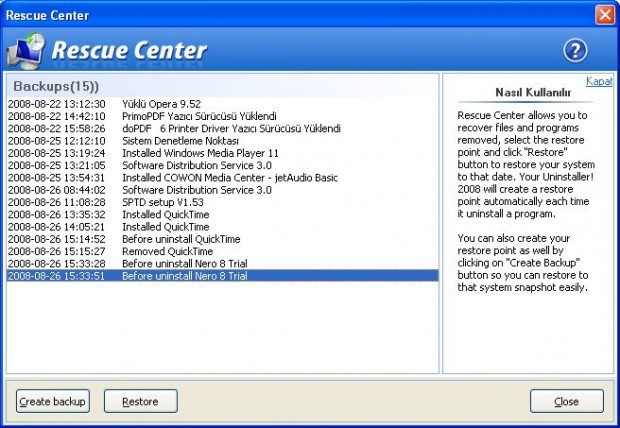Select the PrimoPDF Yazıcı Sürücüsü Yüklendi row
Viewport: 620px width, 428px height.
(223, 116)
